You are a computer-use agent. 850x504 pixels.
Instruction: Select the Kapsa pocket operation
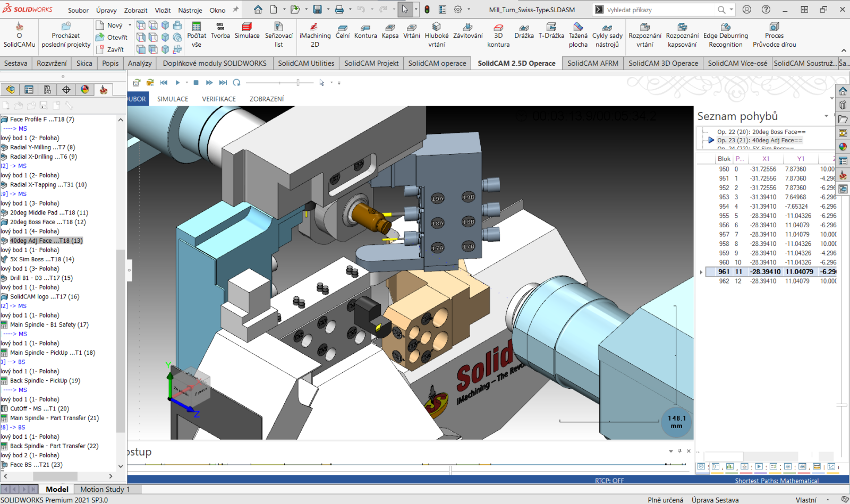pyautogui.click(x=390, y=31)
